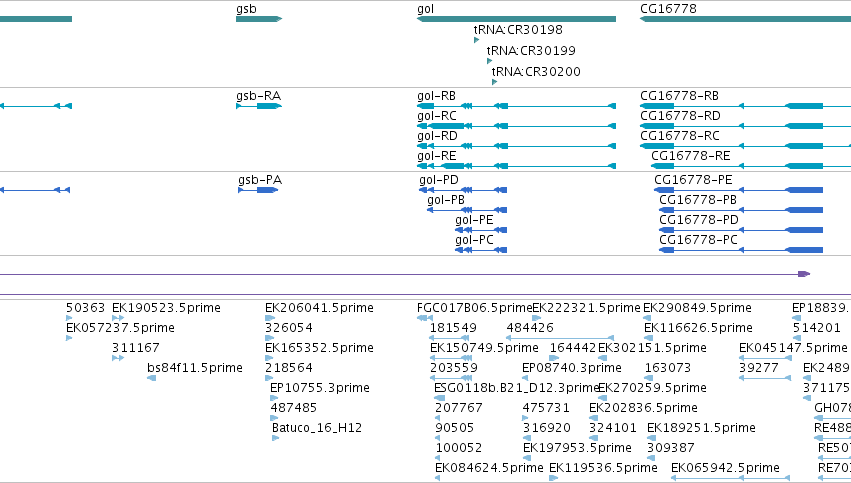Select the CG16778-PD protein label
851x483 pixels.
coord(699,220)
